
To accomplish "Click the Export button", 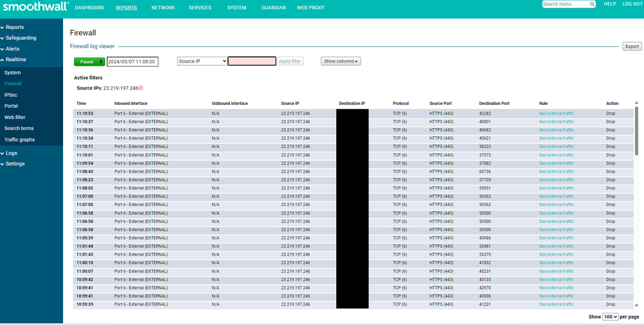I will [632, 46].
